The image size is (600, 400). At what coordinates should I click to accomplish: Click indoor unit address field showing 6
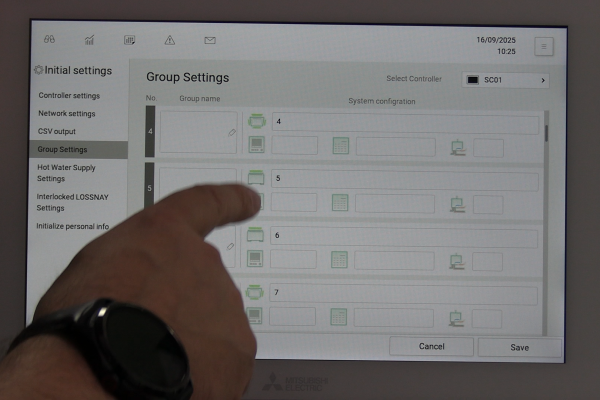coord(404,237)
